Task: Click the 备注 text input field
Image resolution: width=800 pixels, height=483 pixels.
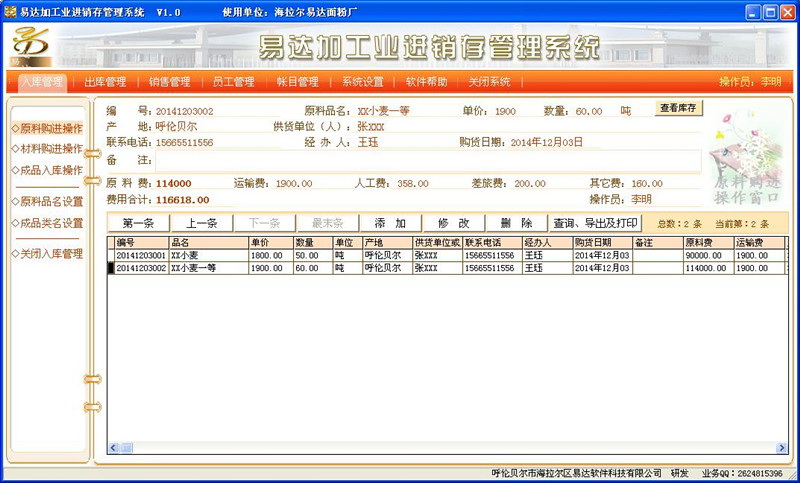Action: 428,162
